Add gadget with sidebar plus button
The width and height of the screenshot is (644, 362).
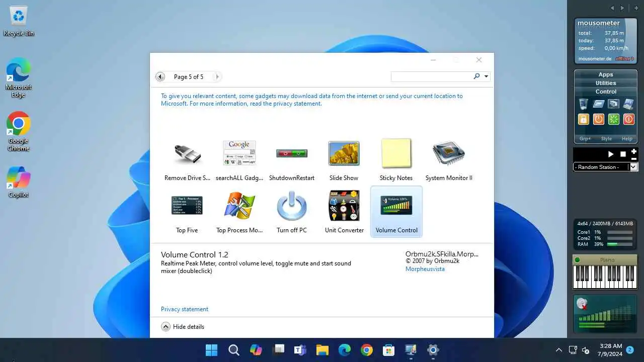coord(636,8)
